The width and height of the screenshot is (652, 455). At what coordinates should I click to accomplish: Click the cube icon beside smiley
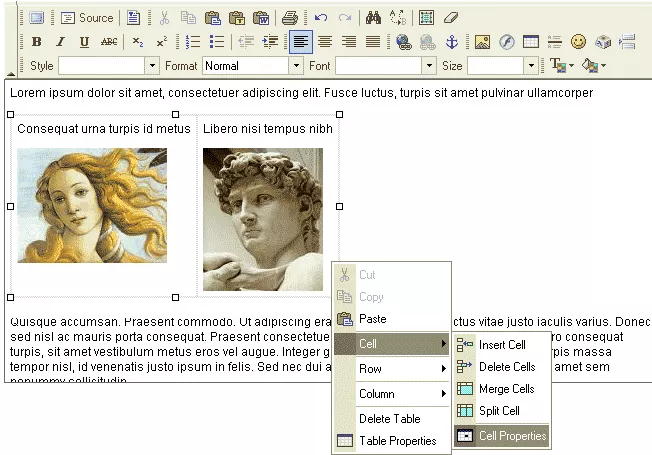pyautogui.click(x=603, y=42)
